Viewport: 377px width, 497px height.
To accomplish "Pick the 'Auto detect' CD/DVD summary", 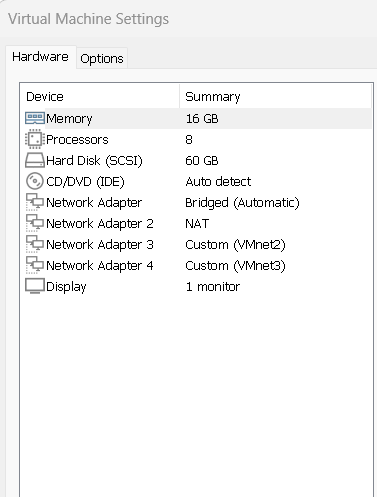I will 218,182.
